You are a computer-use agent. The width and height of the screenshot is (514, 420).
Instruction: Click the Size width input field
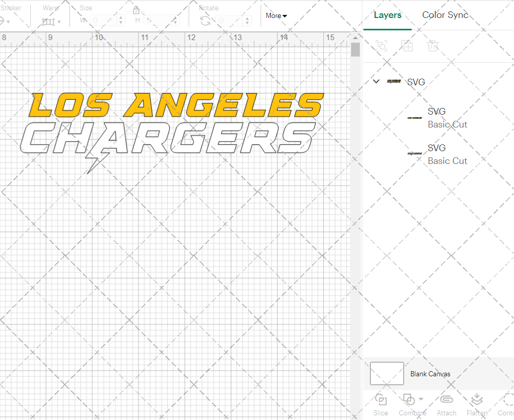(103, 21)
